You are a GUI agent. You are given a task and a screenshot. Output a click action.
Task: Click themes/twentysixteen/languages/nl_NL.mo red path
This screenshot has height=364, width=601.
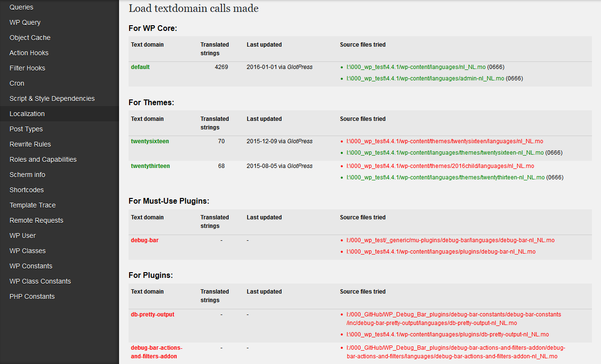tap(445, 141)
